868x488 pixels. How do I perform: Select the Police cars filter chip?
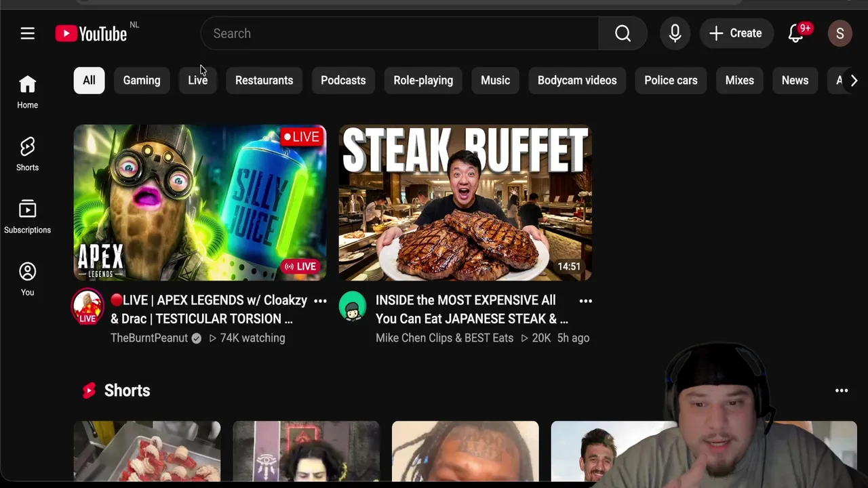pos(671,80)
